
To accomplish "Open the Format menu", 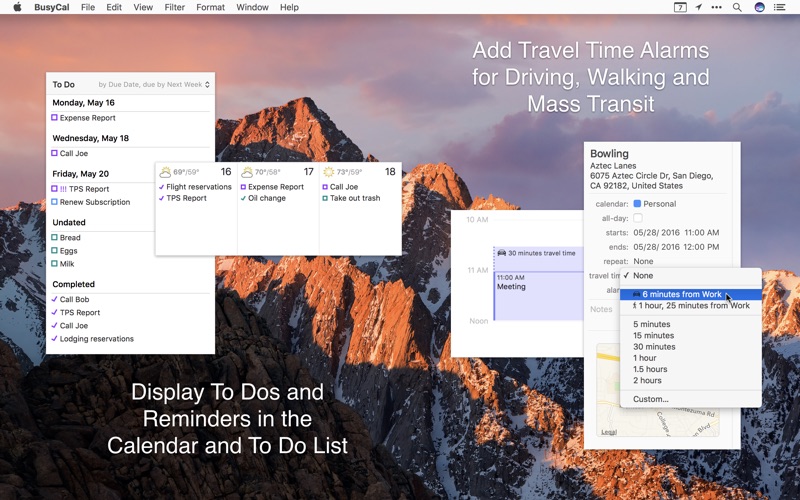I will pyautogui.click(x=210, y=7).
